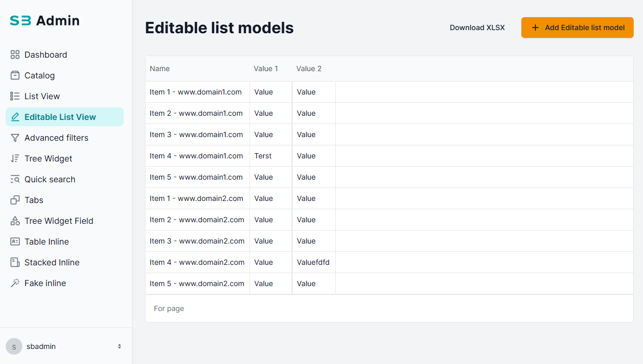Expand the sbadmin user menu arrows
The height and width of the screenshot is (364, 643).
point(120,346)
